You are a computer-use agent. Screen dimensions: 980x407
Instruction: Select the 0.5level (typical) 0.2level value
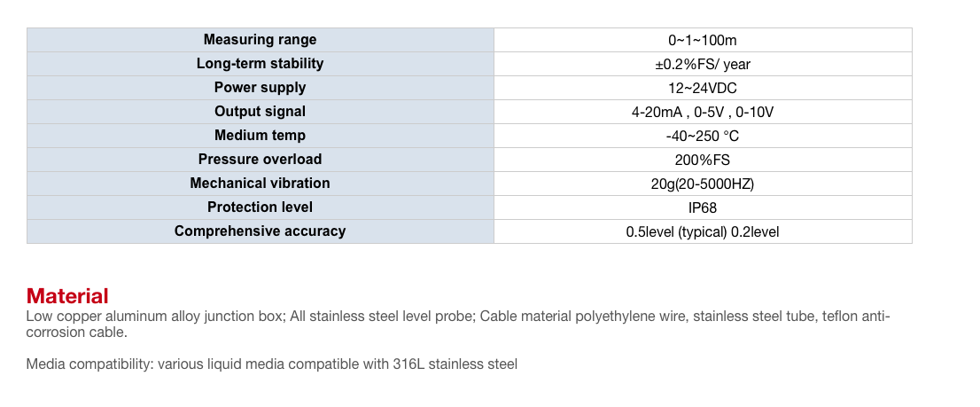click(703, 232)
